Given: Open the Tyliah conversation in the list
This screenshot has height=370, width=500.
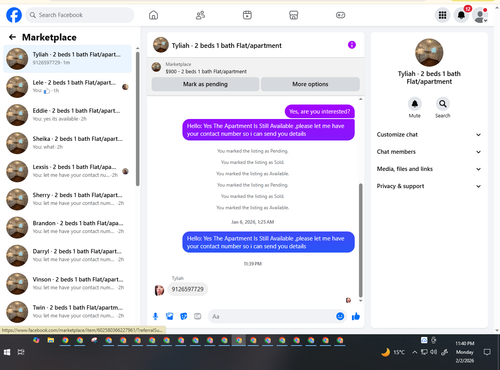Looking at the screenshot, I should click(67, 59).
